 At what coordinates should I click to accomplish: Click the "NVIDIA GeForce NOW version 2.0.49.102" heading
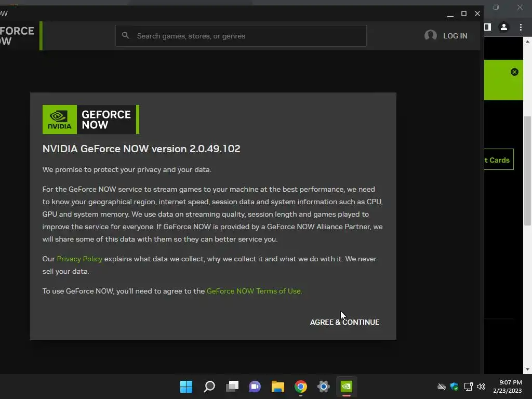(x=141, y=149)
